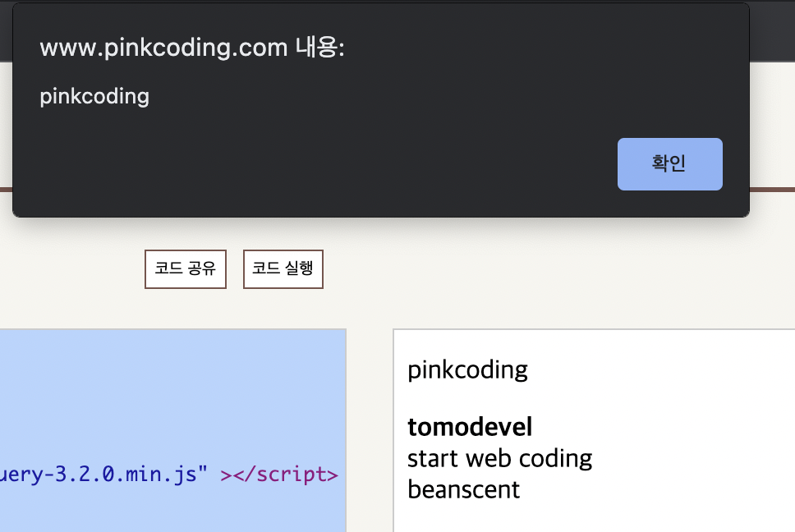Image resolution: width=795 pixels, height=532 pixels.
Task: Select the 'pinkcoding' message in the alert
Action: click(94, 96)
